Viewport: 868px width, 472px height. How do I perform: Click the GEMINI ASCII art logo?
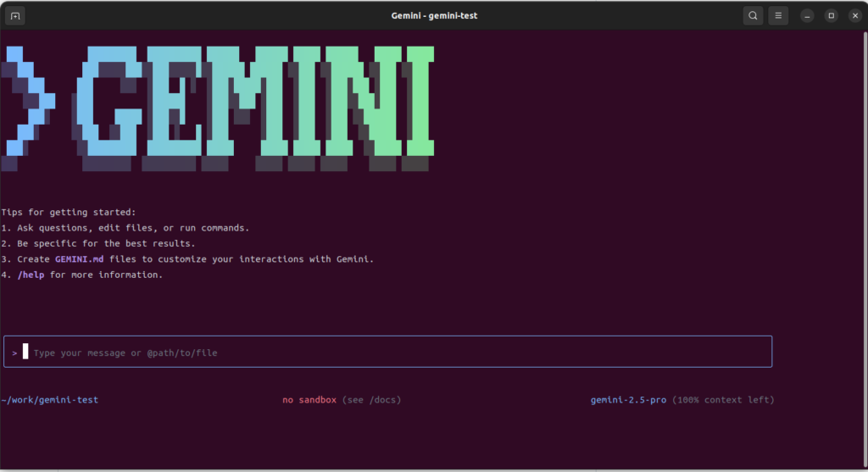pos(218,108)
